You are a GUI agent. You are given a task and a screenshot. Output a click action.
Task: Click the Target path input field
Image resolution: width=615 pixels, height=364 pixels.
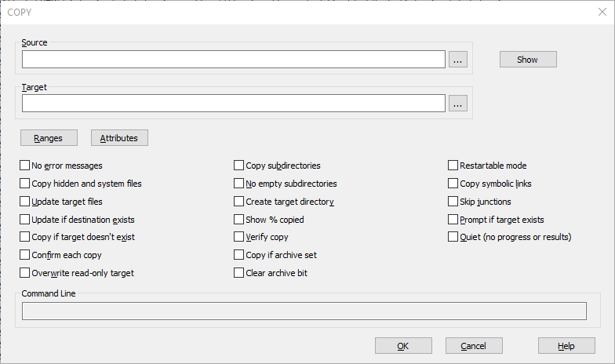click(234, 104)
